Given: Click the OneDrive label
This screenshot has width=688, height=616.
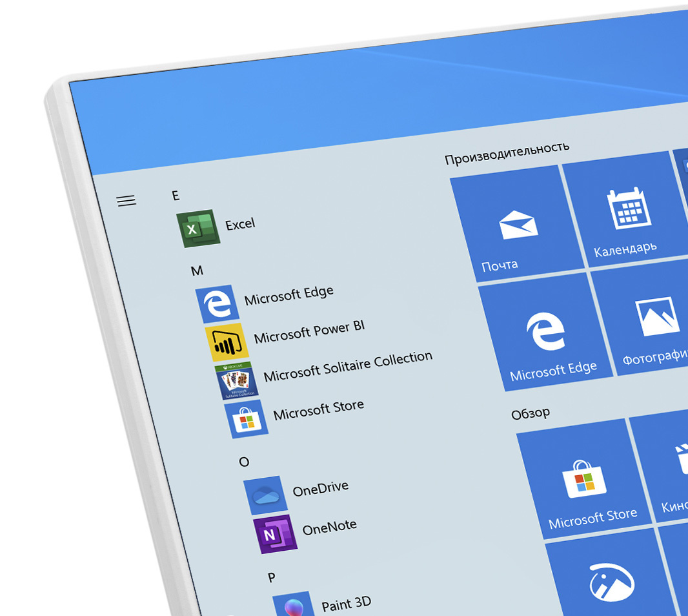Looking at the screenshot, I should point(321,488).
